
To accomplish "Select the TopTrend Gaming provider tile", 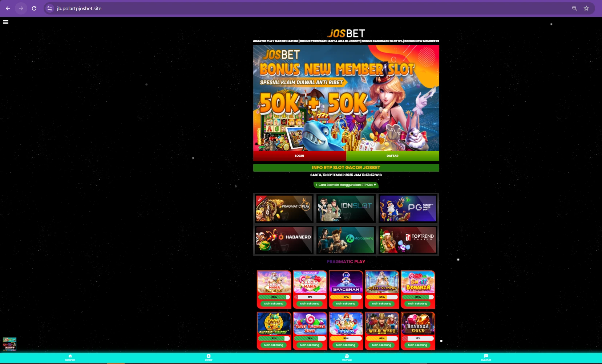I will point(408,240).
